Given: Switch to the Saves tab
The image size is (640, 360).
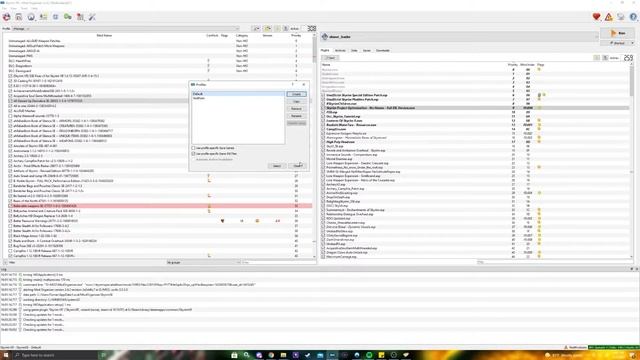Looking at the screenshot, I should [x=367, y=50].
